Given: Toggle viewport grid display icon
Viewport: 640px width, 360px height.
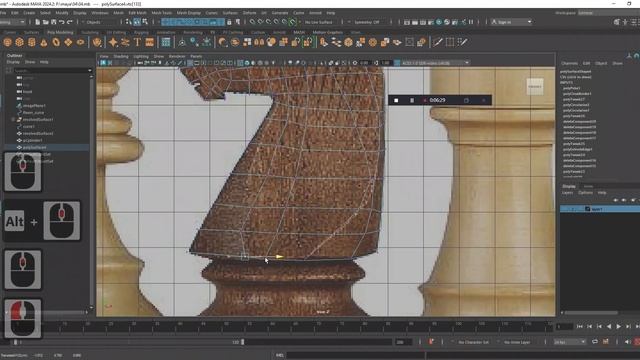Looking at the screenshot, I should point(190,63).
